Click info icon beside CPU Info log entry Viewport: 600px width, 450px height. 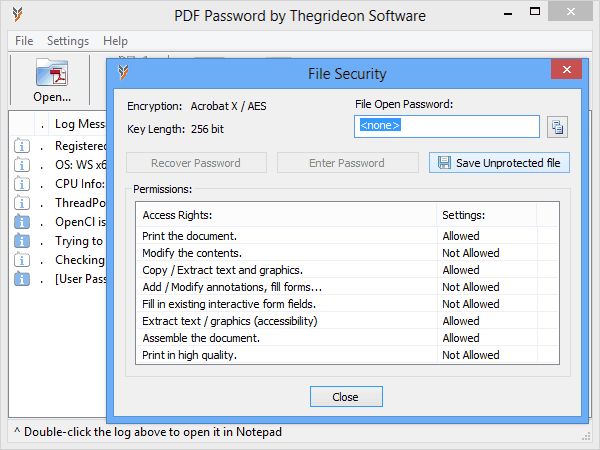pos(22,184)
